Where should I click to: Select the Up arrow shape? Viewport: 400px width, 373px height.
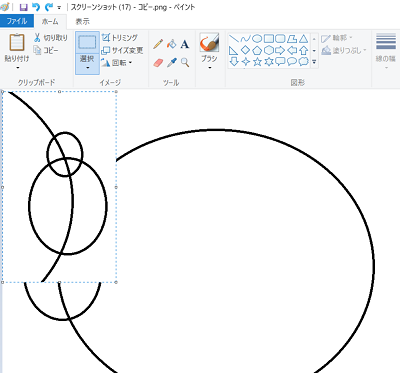point(303,50)
